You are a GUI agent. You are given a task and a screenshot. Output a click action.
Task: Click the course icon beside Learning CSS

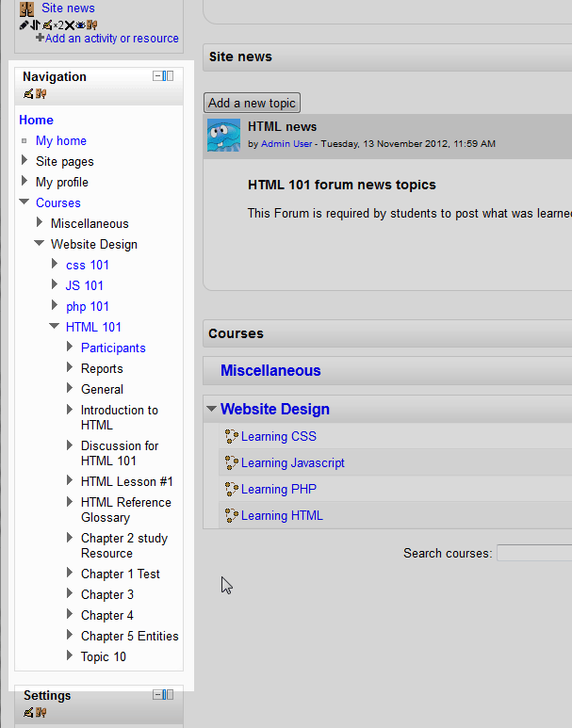pyautogui.click(x=232, y=436)
